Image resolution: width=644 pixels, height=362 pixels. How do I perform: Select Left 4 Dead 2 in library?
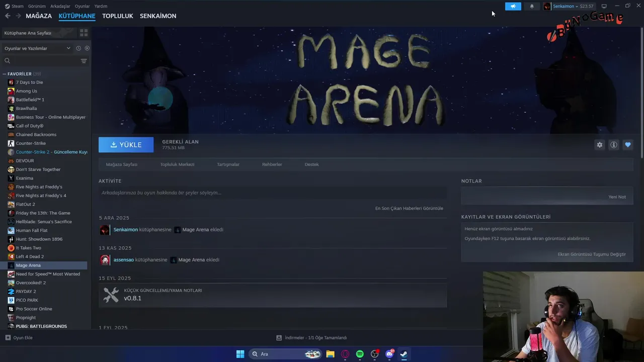(30, 256)
